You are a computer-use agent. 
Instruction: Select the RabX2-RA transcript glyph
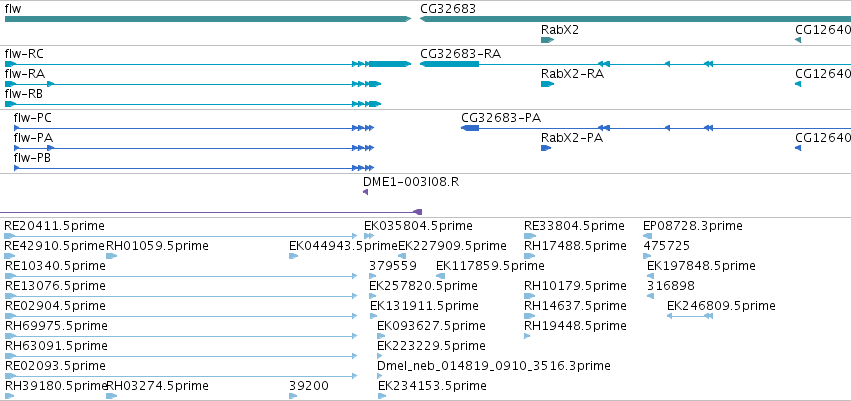pyautogui.click(x=547, y=84)
